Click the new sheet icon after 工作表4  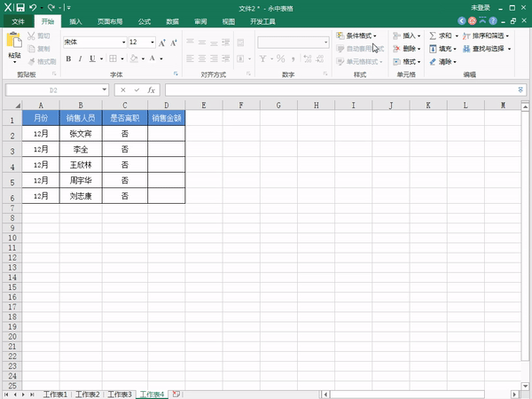(x=176, y=394)
